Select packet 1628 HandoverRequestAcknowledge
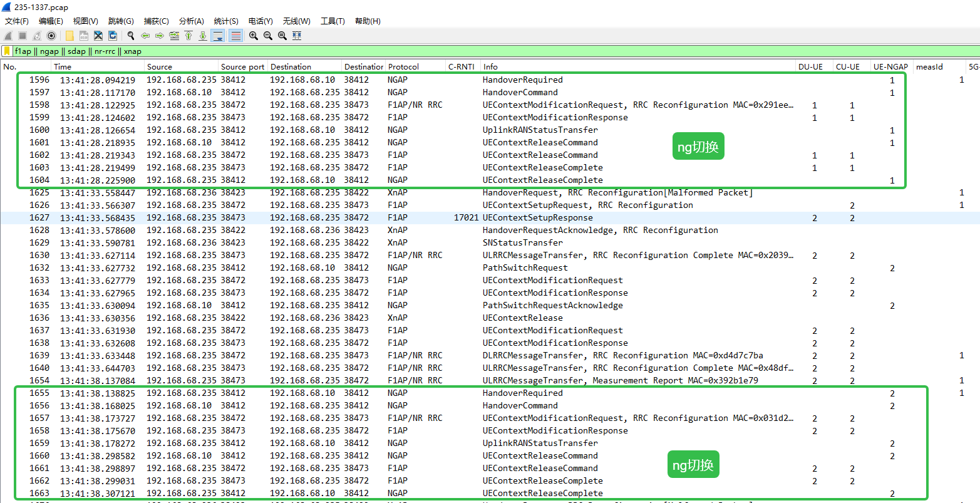980x503 pixels. click(x=490, y=230)
